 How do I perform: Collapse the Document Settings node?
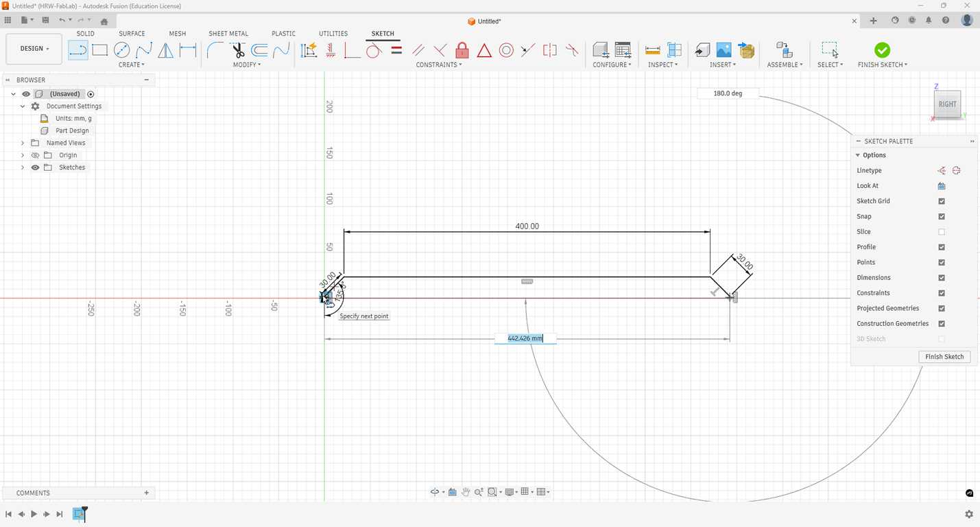click(x=23, y=106)
